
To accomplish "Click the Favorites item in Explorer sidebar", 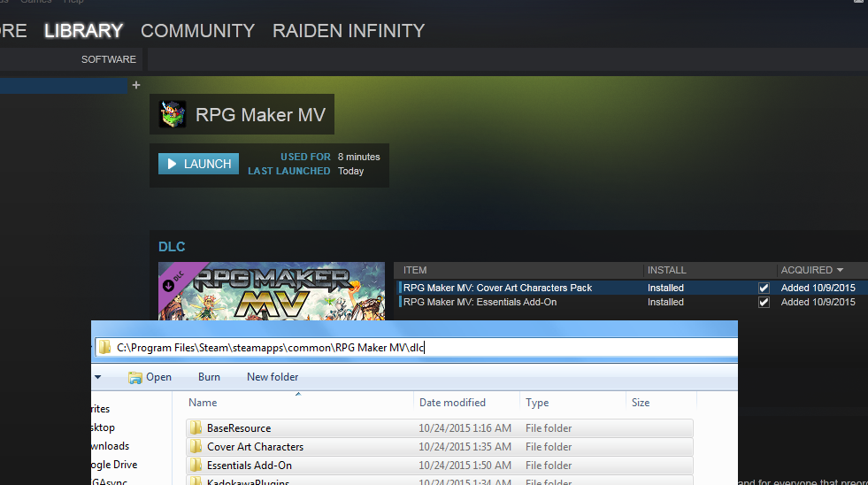I will point(101,409).
